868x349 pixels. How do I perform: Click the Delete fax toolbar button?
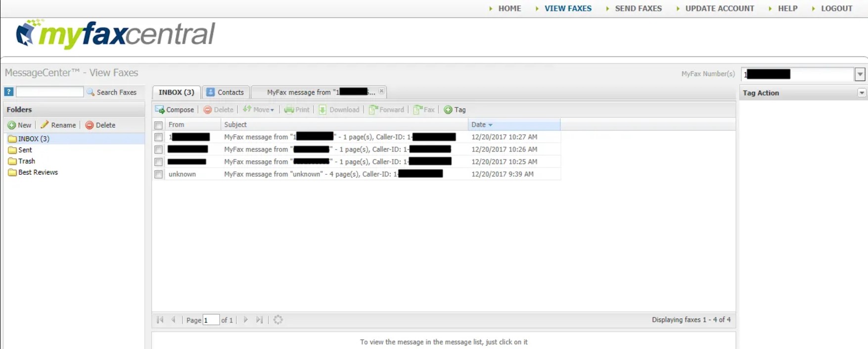pos(219,110)
